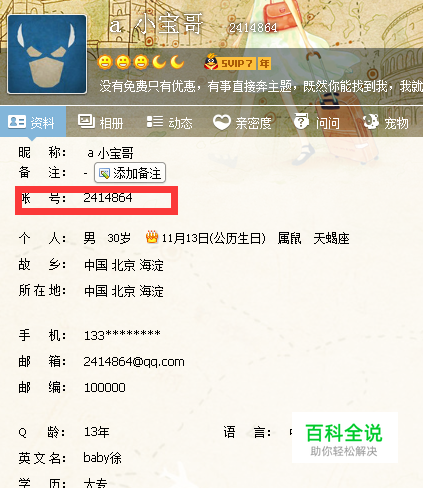This screenshot has width=423, height=488.
Task: Click the 添加备注 button
Action: click(130, 173)
